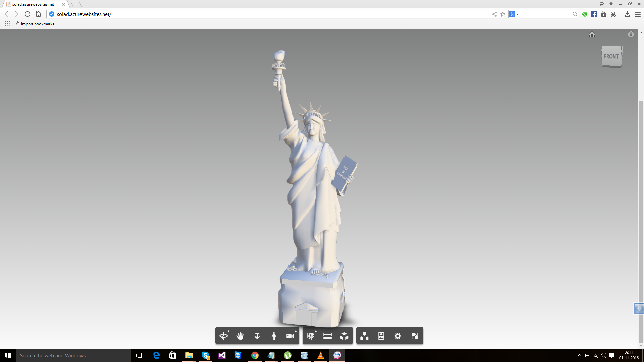The image size is (644, 362).
Task: Reset view with viewer home icon
Action: tap(592, 34)
